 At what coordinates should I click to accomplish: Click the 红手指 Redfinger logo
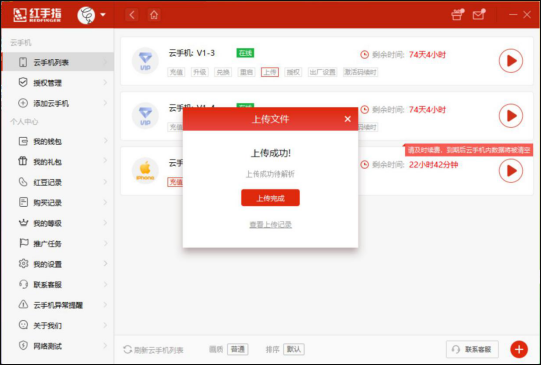click(x=37, y=15)
